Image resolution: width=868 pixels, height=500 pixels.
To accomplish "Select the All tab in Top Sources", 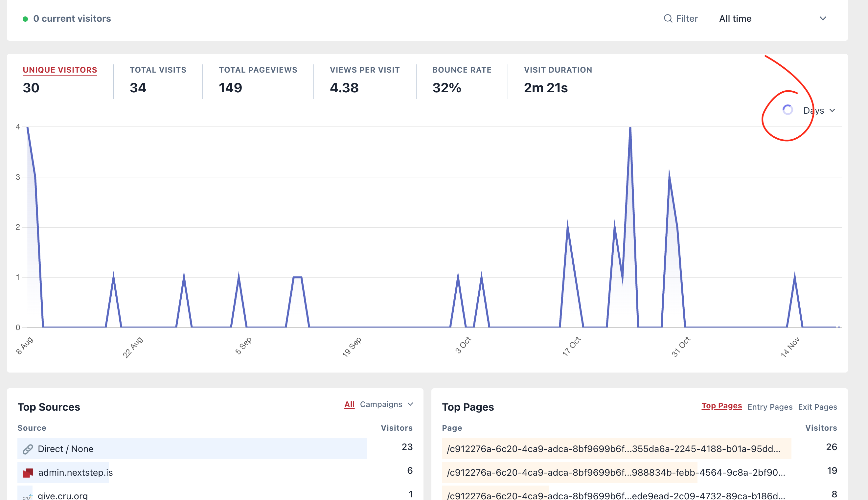I will (349, 404).
